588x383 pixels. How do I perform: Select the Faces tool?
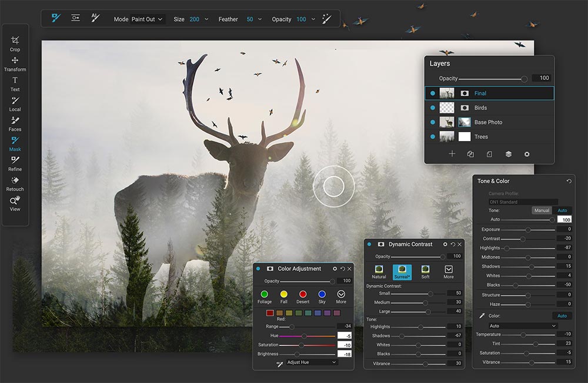coord(15,123)
